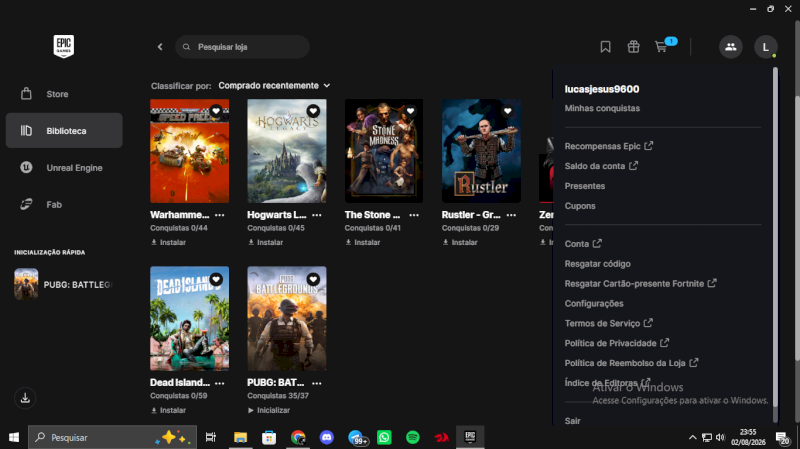Install Hogwarts Legacy
Image resolution: width=800 pixels, height=449 pixels.
[265, 242]
